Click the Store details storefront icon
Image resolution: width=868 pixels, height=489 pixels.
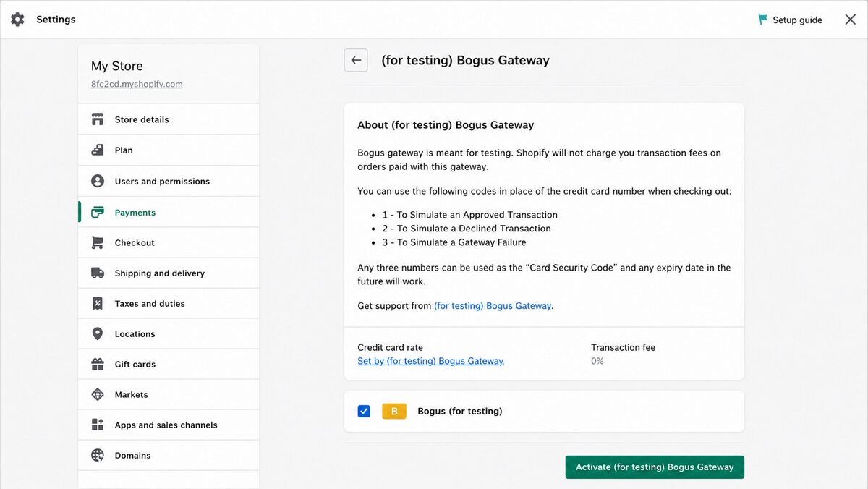pos(98,119)
